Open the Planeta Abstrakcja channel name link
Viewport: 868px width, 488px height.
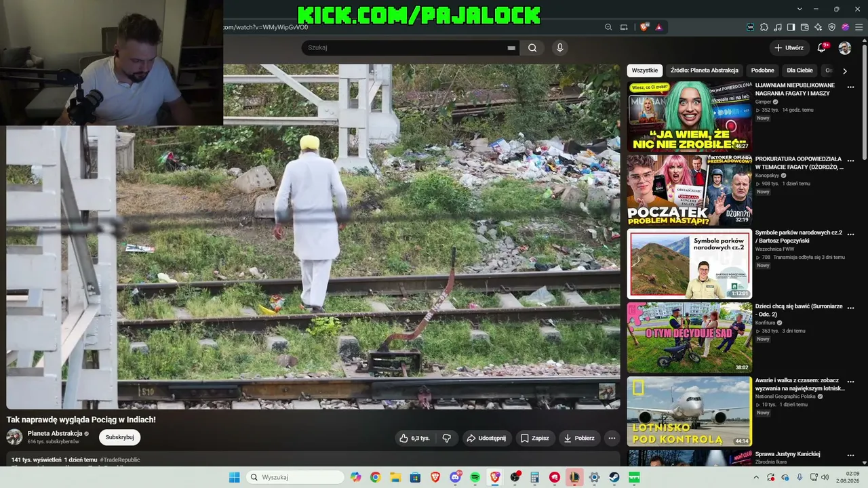coord(55,433)
